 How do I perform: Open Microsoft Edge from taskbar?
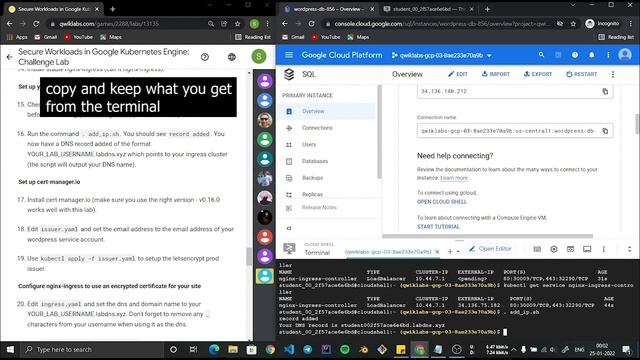point(214,349)
